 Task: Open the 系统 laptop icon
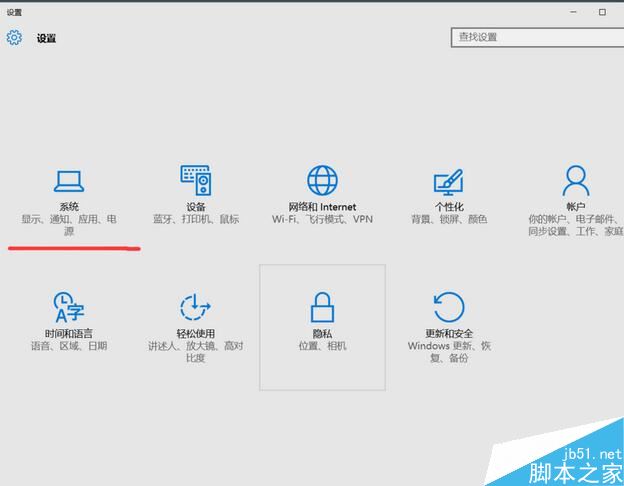click(69, 181)
